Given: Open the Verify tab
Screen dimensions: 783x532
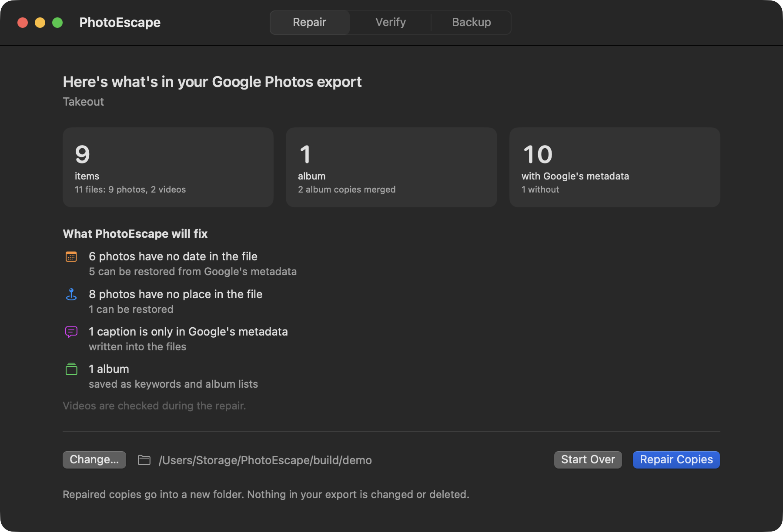Looking at the screenshot, I should (x=390, y=22).
